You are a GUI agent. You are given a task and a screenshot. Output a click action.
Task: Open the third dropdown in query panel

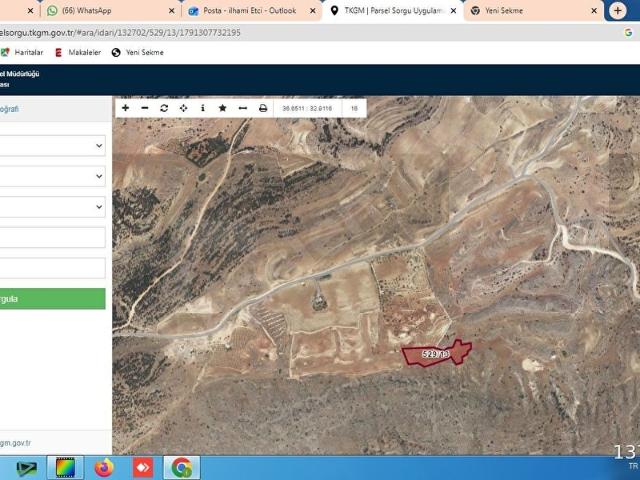pos(52,207)
